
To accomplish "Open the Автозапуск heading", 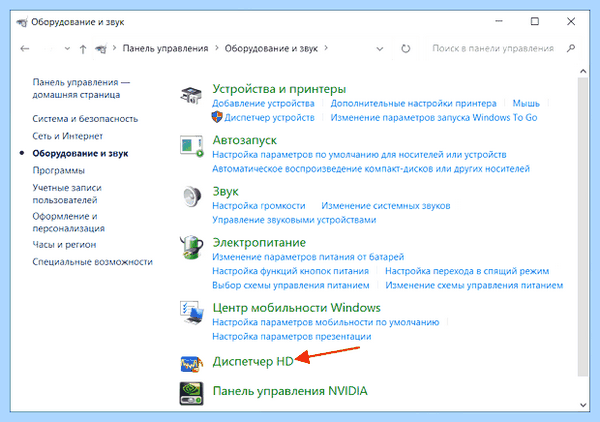I will (x=245, y=140).
